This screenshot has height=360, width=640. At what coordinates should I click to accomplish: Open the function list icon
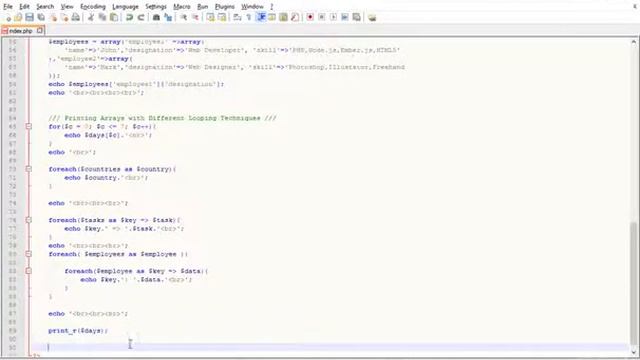[x=295, y=17]
